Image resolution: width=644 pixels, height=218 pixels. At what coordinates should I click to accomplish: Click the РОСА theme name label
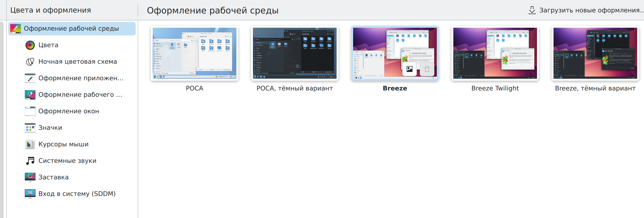pyautogui.click(x=195, y=88)
